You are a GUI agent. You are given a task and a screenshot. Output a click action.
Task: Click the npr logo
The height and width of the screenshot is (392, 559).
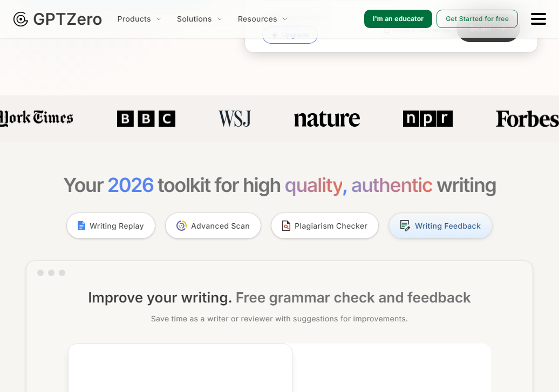click(427, 119)
